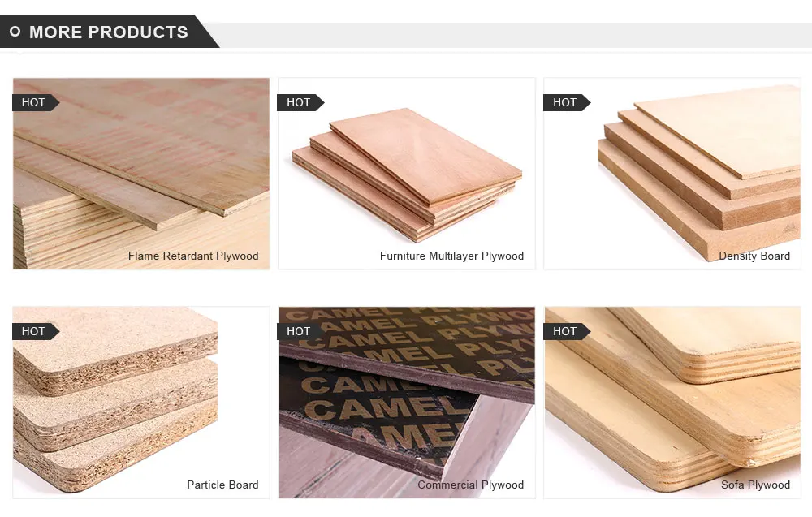812x517 pixels.
Task: Open the Sofa Plywood product image
Action: click(672, 403)
